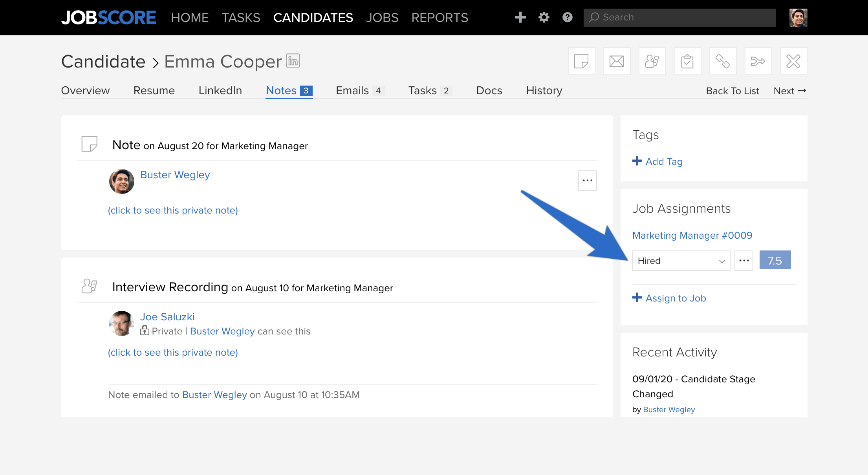Click Candidate in the breadcrumb
The width and height of the screenshot is (868, 475).
click(103, 62)
